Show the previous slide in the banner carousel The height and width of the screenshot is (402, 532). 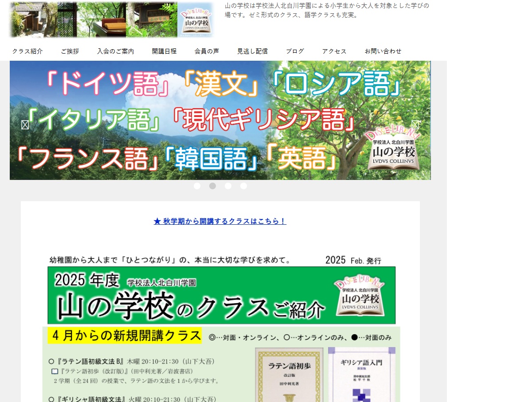(25, 125)
